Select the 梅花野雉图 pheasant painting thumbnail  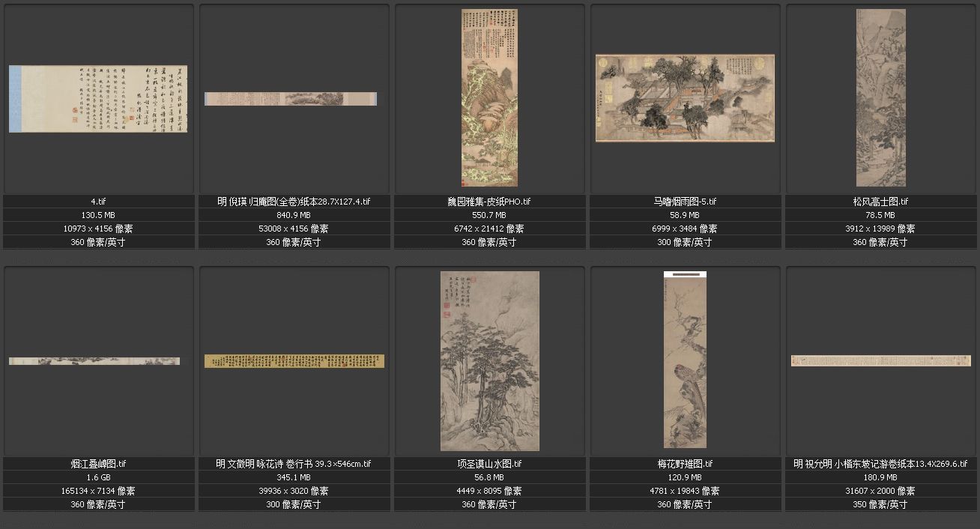tap(685, 360)
